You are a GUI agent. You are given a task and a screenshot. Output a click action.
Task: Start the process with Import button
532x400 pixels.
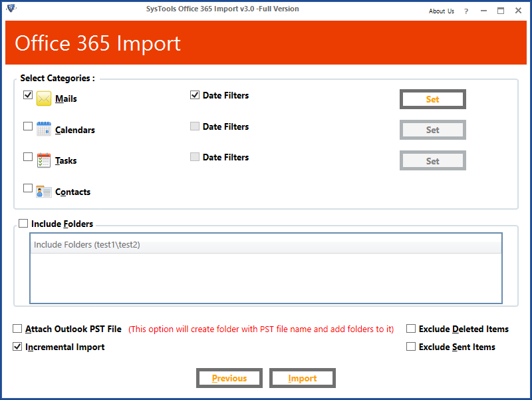(303, 378)
